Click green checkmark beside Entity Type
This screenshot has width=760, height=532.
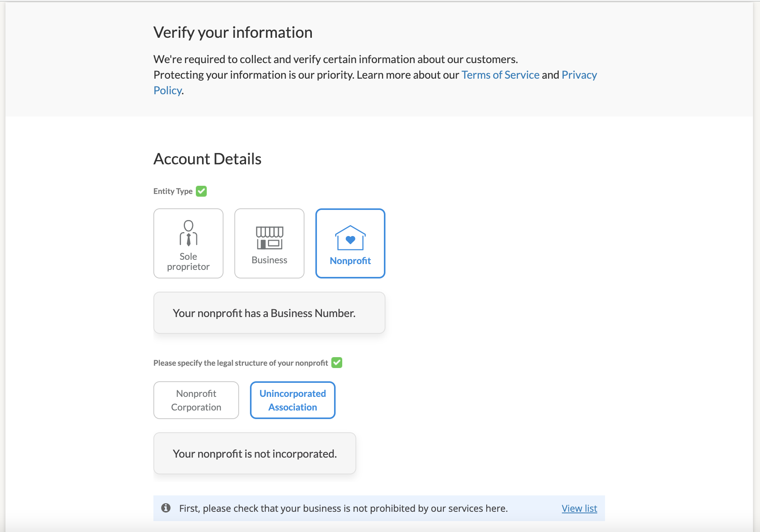pos(201,191)
